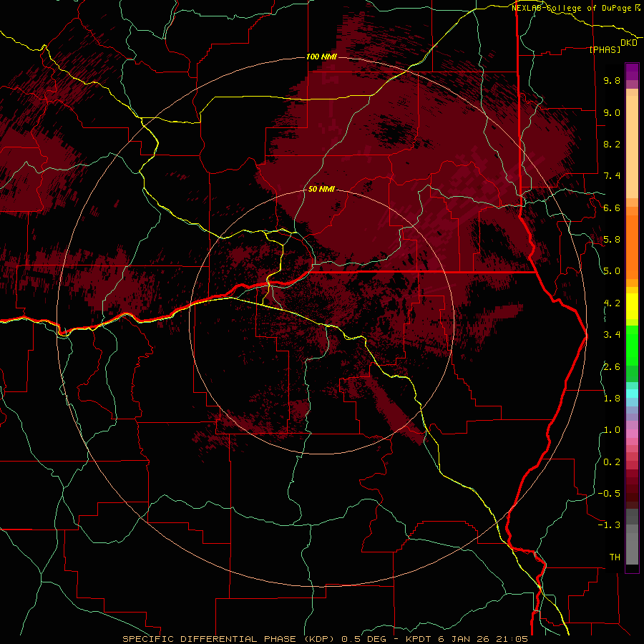The width and height of the screenshot is (644, 644).
Task: Select the cyan segment of the color scale
Action: click(x=632, y=393)
